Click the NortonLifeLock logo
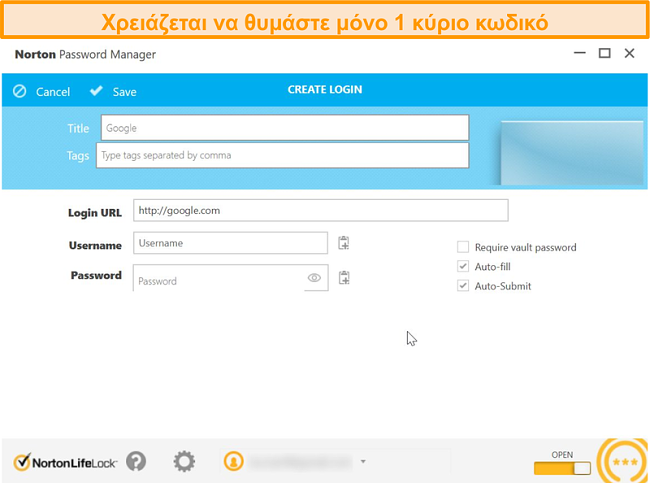The width and height of the screenshot is (650, 483). pos(65,462)
